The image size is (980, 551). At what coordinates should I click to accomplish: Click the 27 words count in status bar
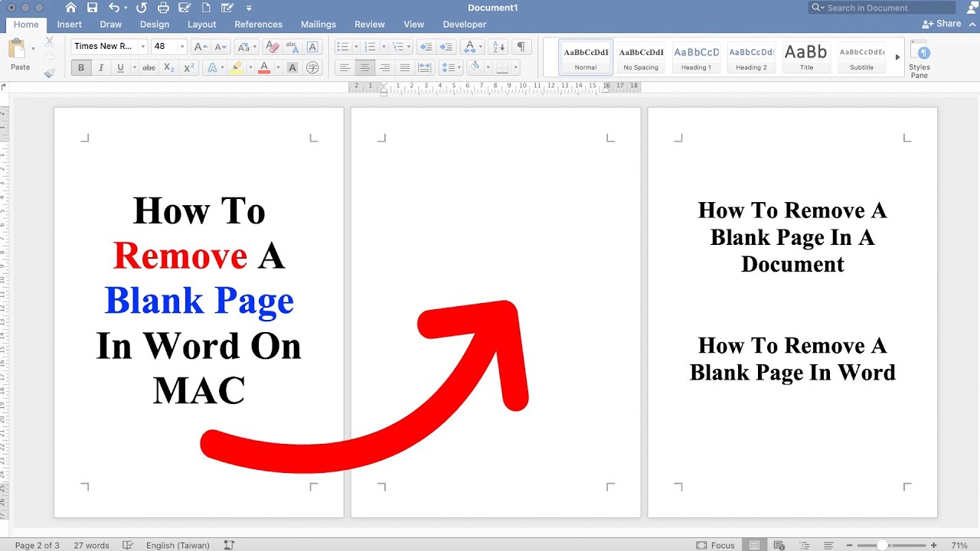point(91,545)
